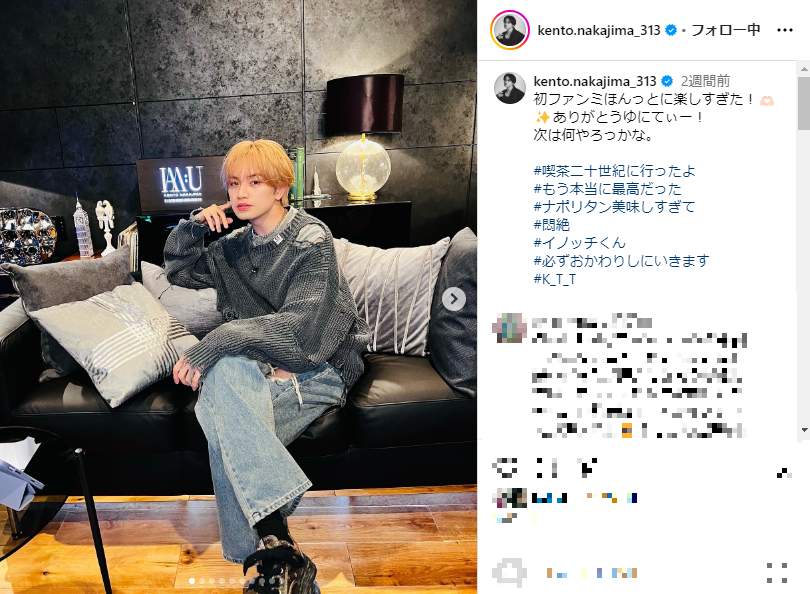Open the kento.nakajima_313 username in the caption
Screen dimensions: 810x594
tap(595, 81)
